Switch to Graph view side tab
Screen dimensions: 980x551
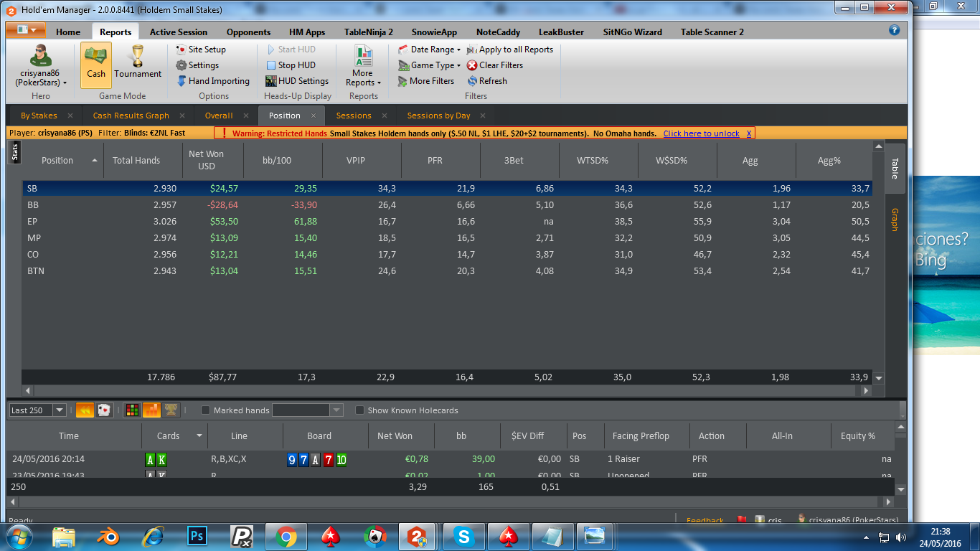tap(895, 219)
